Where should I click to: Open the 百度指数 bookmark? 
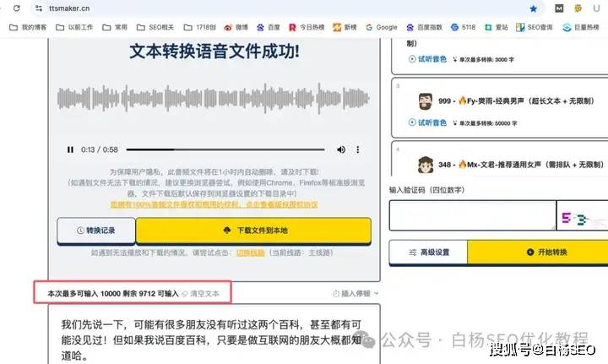424,27
